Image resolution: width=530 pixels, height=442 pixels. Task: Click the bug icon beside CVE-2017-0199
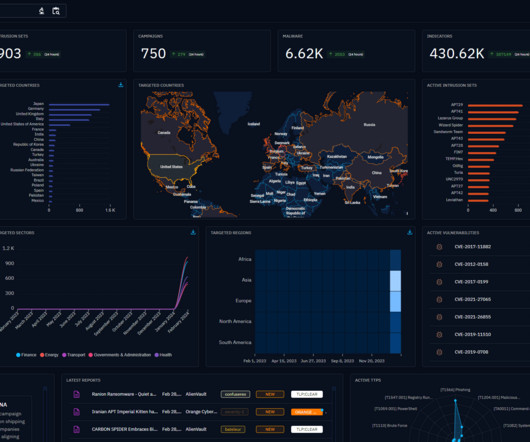(x=439, y=282)
